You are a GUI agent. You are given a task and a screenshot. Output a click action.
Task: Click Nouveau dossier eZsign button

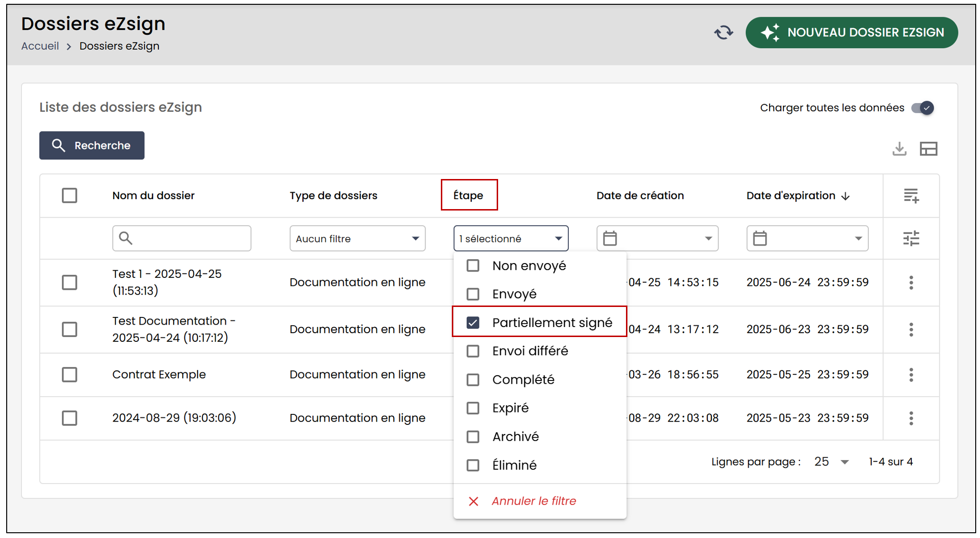click(x=852, y=32)
